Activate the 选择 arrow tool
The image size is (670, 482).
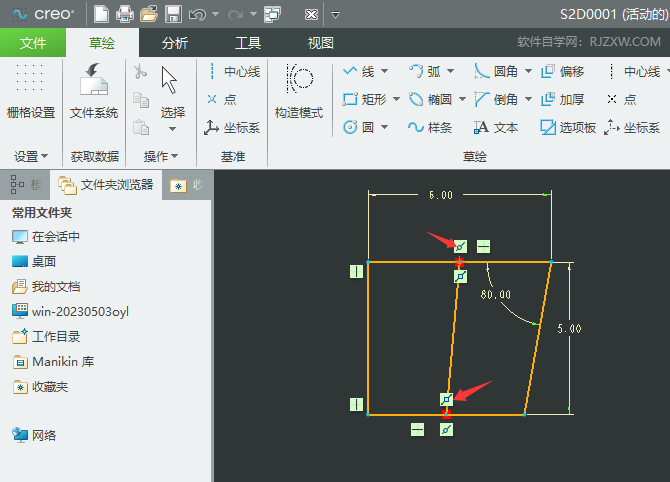pos(172,91)
